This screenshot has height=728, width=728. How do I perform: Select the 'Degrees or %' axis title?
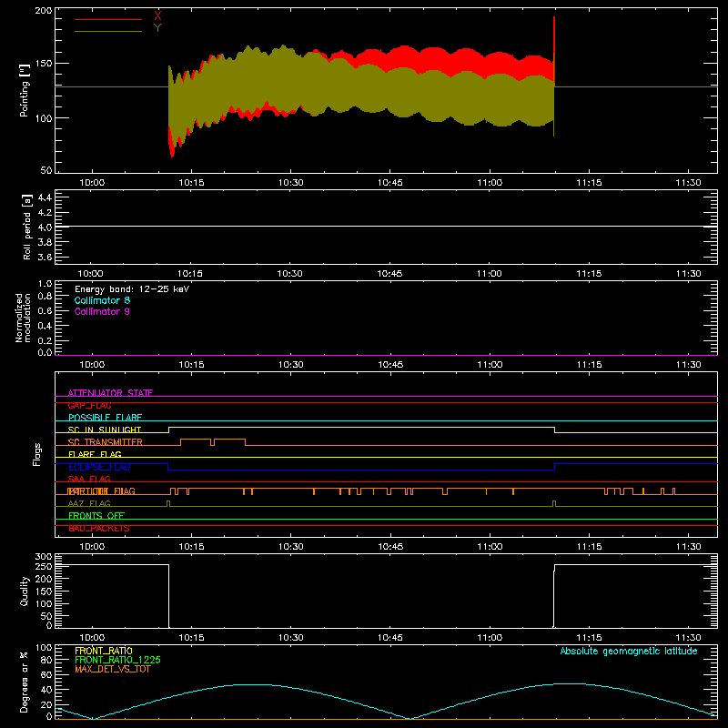click(24, 682)
